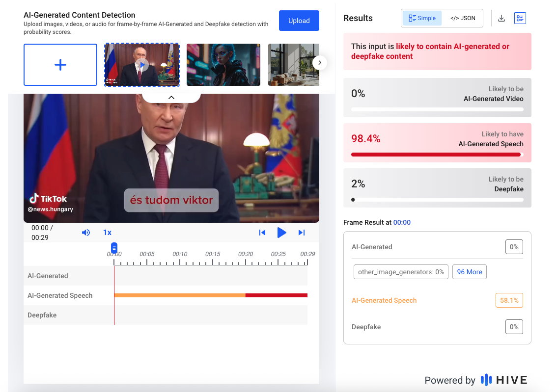Click the Upload button

299,21
